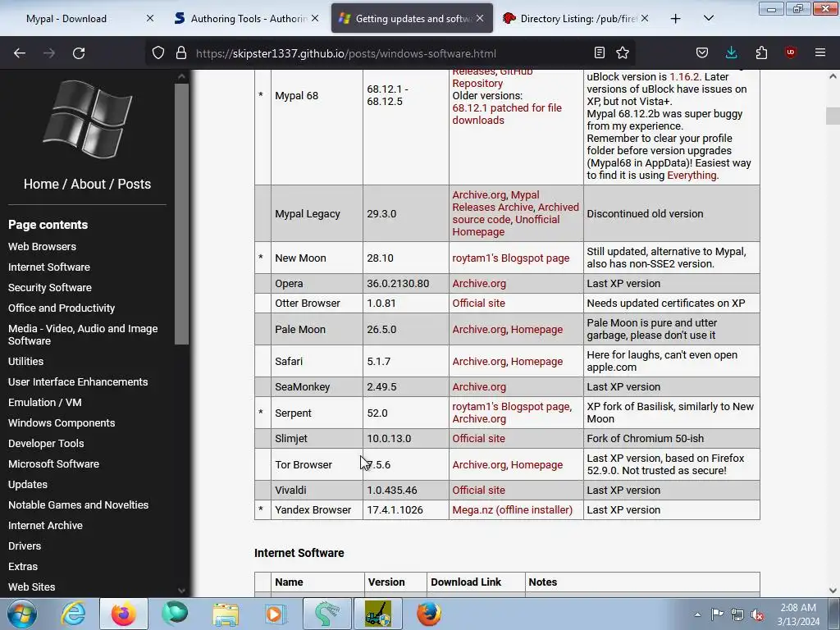Jump to User Interface Enhancements section
Screen dimensions: 840x630
click(78, 382)
